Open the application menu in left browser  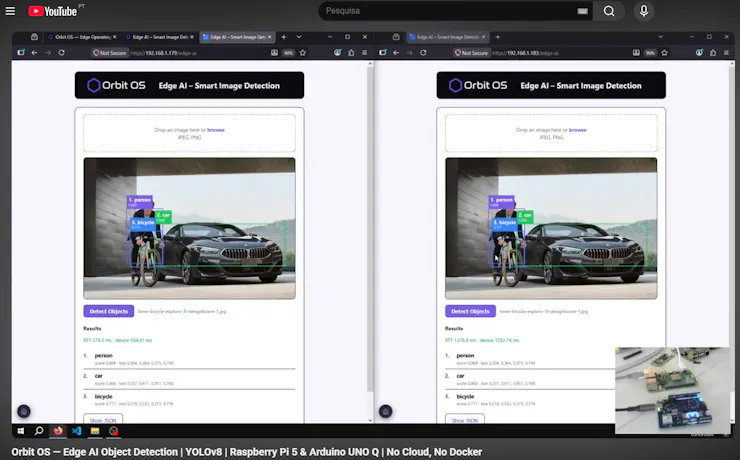click(364, 53)
